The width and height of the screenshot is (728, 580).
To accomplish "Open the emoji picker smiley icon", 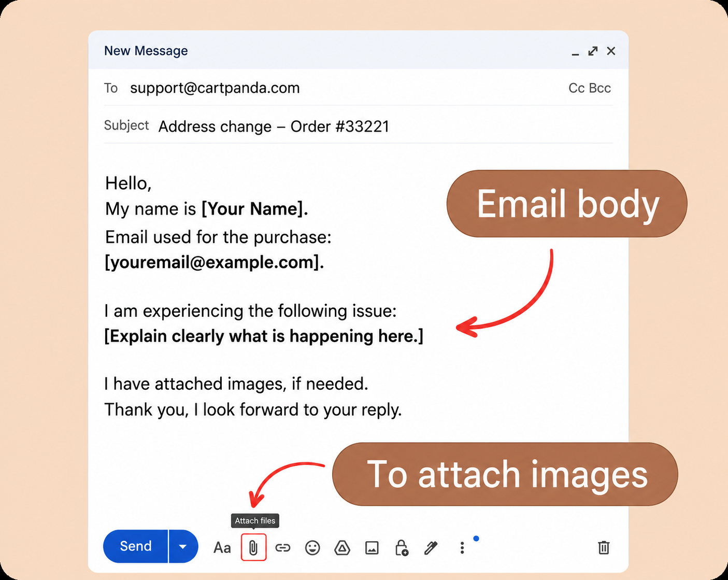I will [x=312, y=547].
